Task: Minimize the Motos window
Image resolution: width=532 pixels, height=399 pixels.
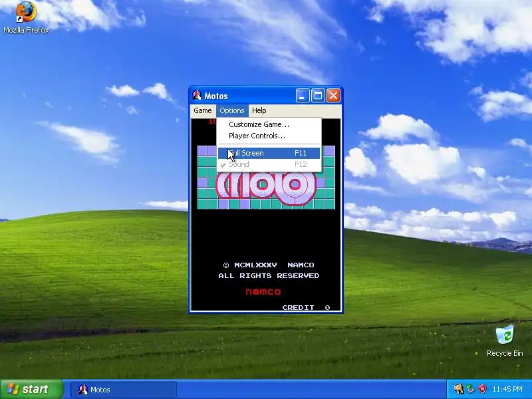Action: [x=303, y=96]
